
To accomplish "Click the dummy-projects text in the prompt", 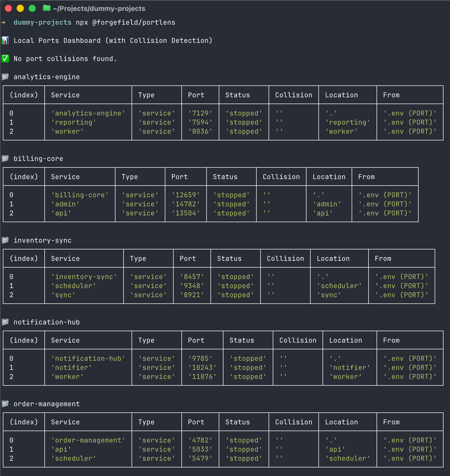I will 42,22.
